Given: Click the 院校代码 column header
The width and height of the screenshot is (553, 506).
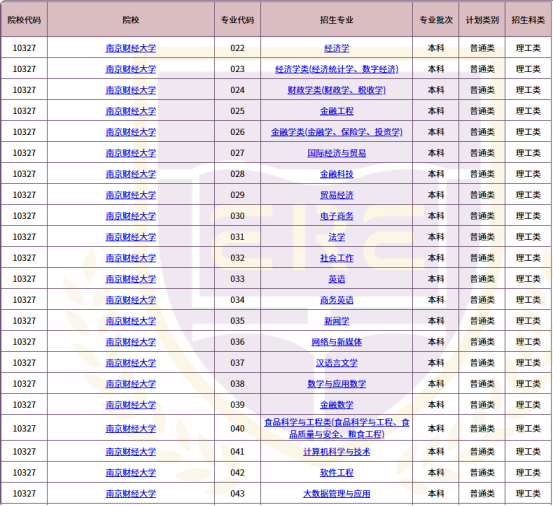Looking at the screenshot, I should click(24, 20).
